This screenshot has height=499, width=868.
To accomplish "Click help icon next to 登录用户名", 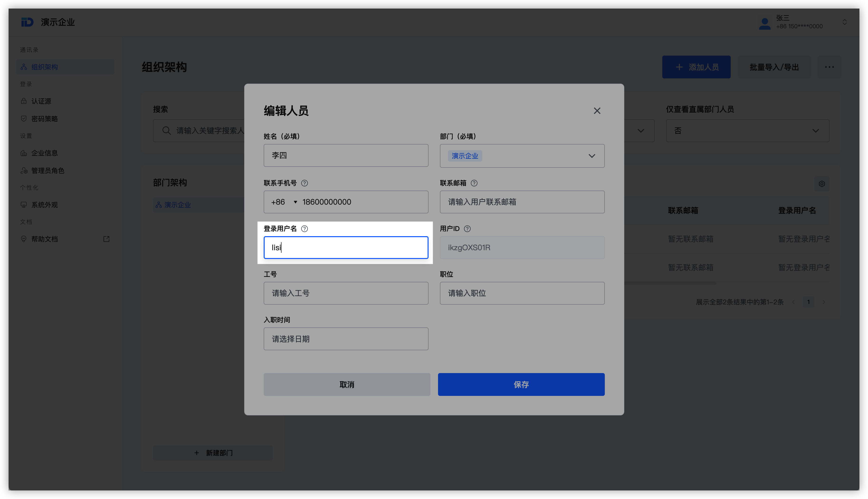I will tap(304, 229).
